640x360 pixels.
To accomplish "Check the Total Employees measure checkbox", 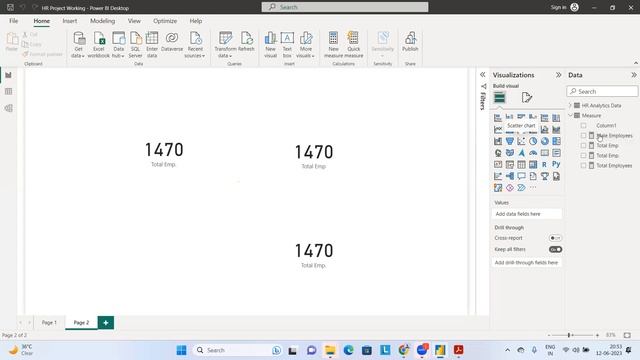I will tap(583, 166).
